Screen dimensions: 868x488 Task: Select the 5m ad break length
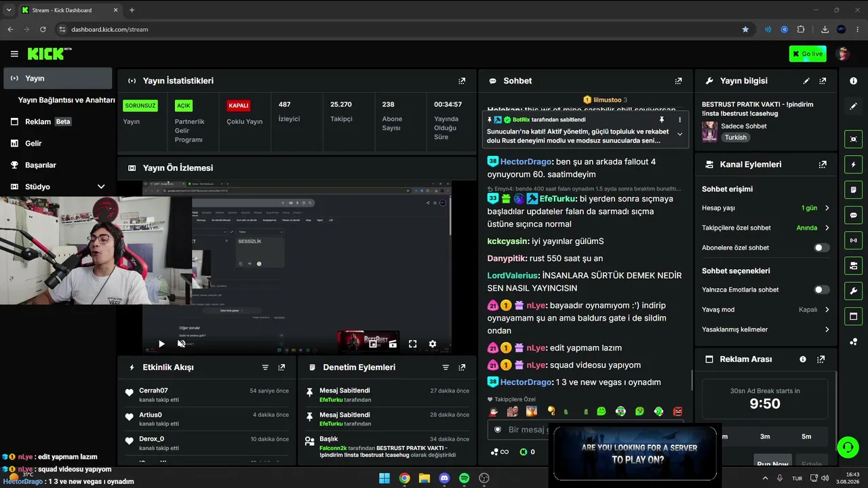point(806,436)
